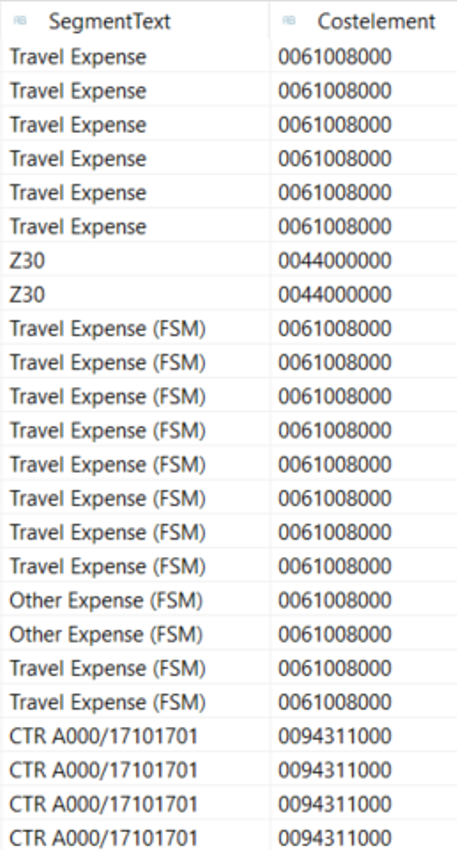Click the second Other Expense (FSM) cell
Screen dimensions: 457x850
[x=135, y=634]
